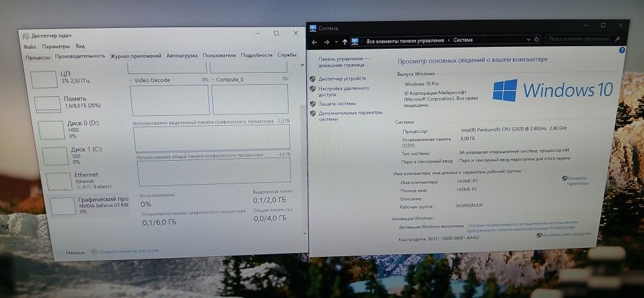Go back in the Система window
This screenshot has width=644, height=298.
click(x=315, y=41)
